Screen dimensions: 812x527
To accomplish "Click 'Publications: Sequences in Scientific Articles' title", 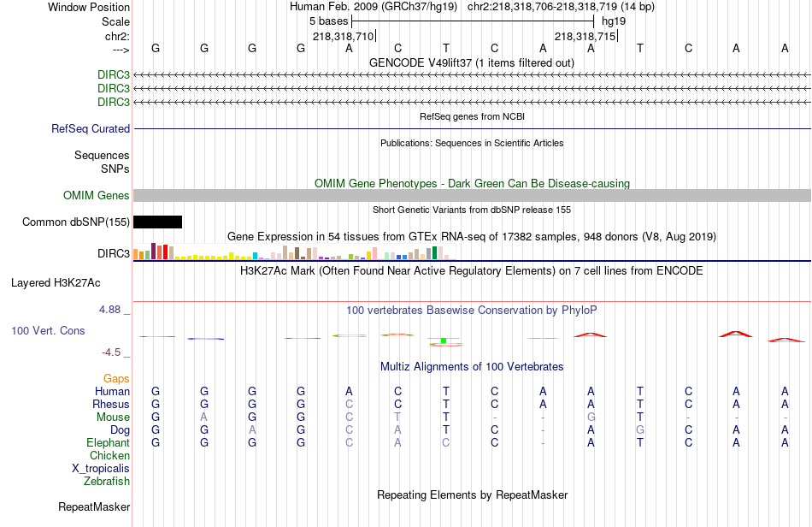I will pos(472,143).
